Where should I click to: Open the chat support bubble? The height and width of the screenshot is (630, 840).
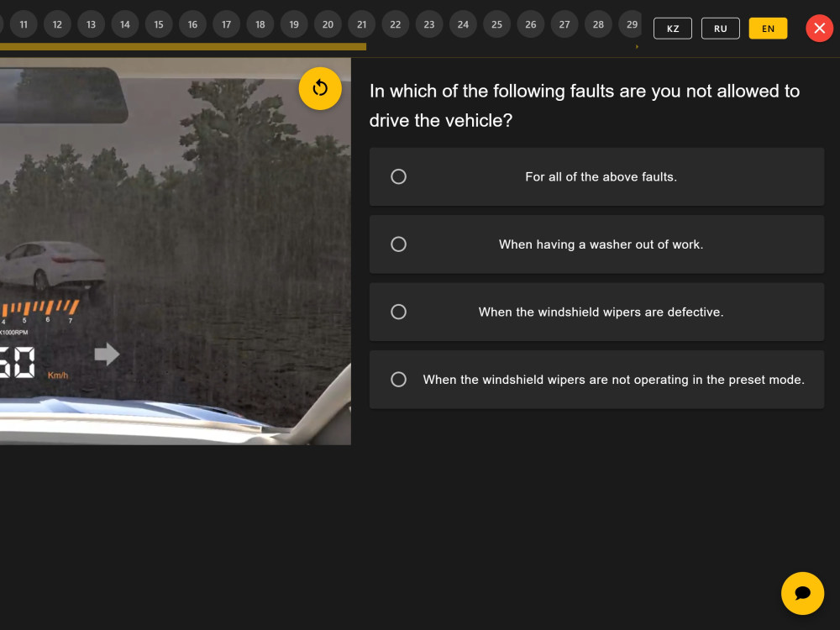tap(802, 593)
